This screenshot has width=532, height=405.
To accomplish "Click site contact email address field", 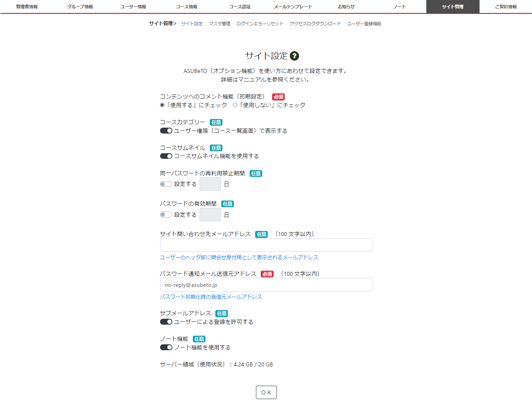I will (x=267, y=245).
